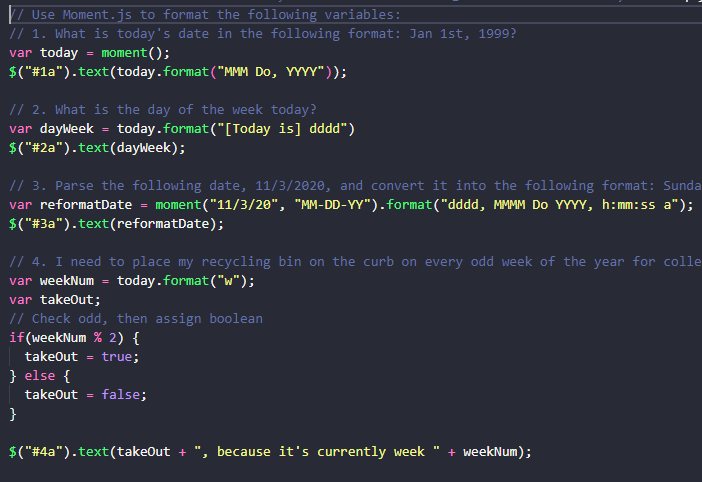Click the condition "if(weekNum % 2) {"

(x=74, y=338)
